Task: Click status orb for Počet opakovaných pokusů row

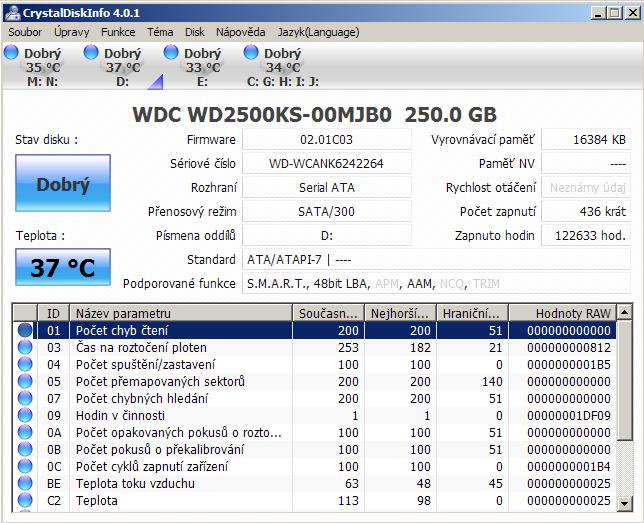Action: pos(25,432)
